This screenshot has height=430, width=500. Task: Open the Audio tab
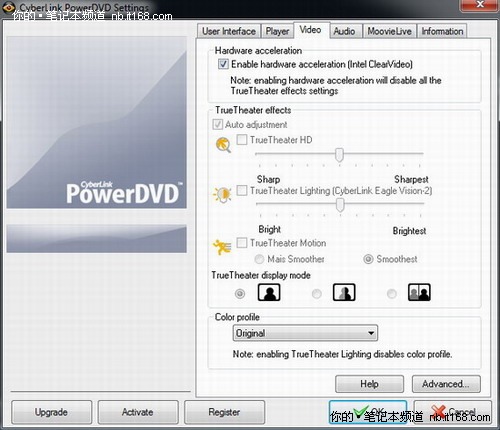tap(345, 31)
